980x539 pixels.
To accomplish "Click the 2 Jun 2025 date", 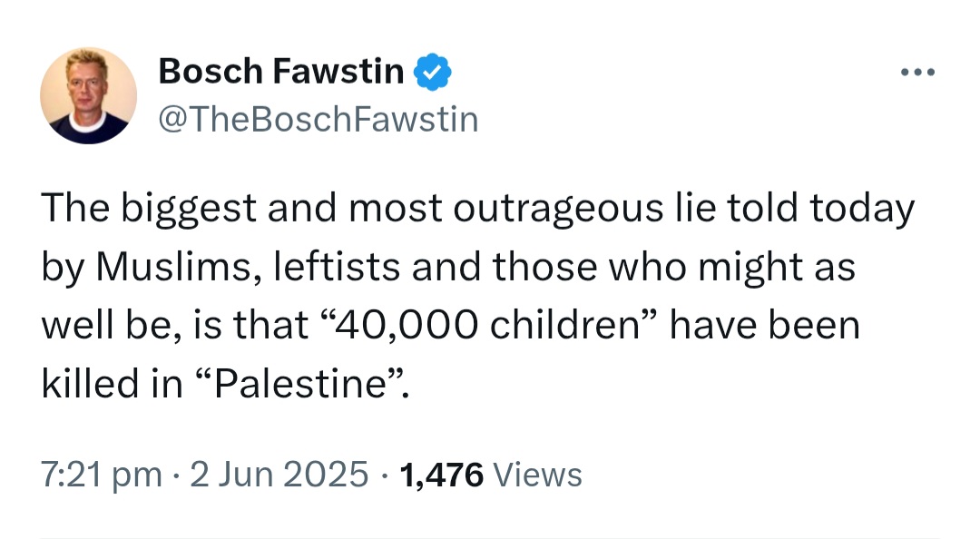I will point(279,474).
